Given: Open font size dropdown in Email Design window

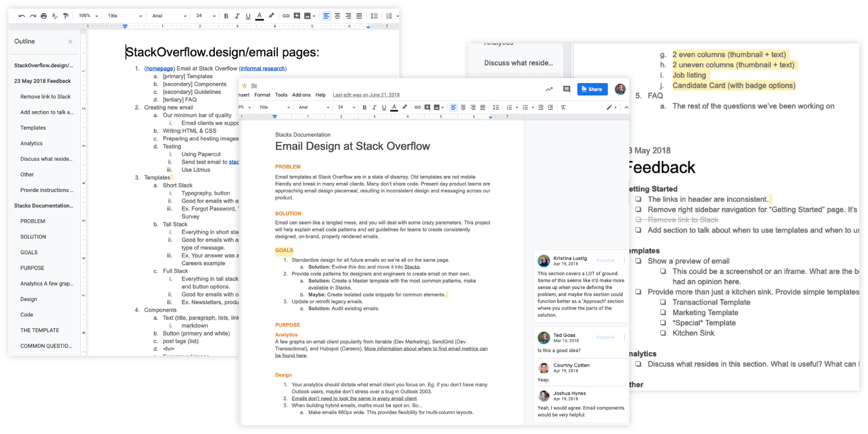Looking at the screenshot, I should (x=347, y=107).
